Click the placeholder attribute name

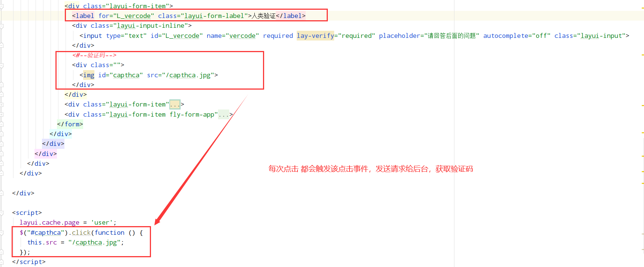pos(399,36)
